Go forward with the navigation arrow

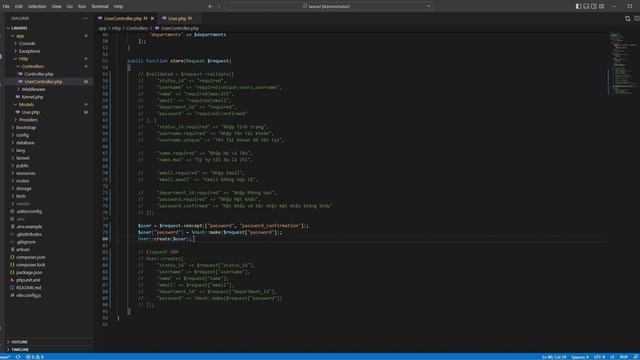point(219,6)
